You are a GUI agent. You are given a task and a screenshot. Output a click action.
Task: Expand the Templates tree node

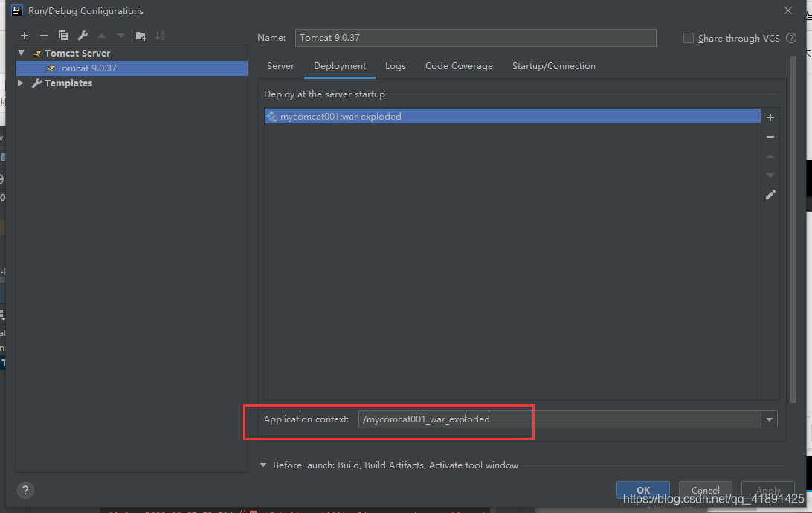click(22, 83)
